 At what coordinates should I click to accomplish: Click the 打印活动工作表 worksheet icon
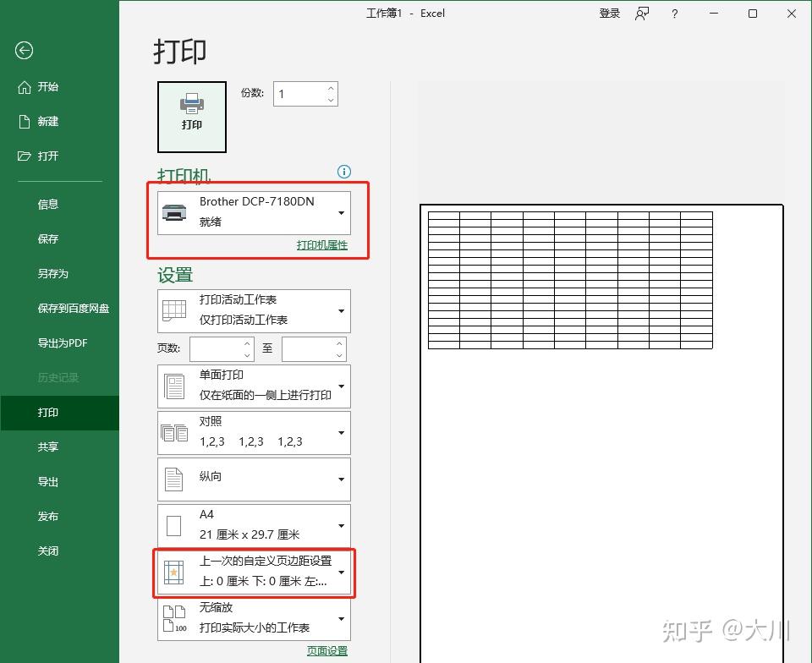pos(175,310)
